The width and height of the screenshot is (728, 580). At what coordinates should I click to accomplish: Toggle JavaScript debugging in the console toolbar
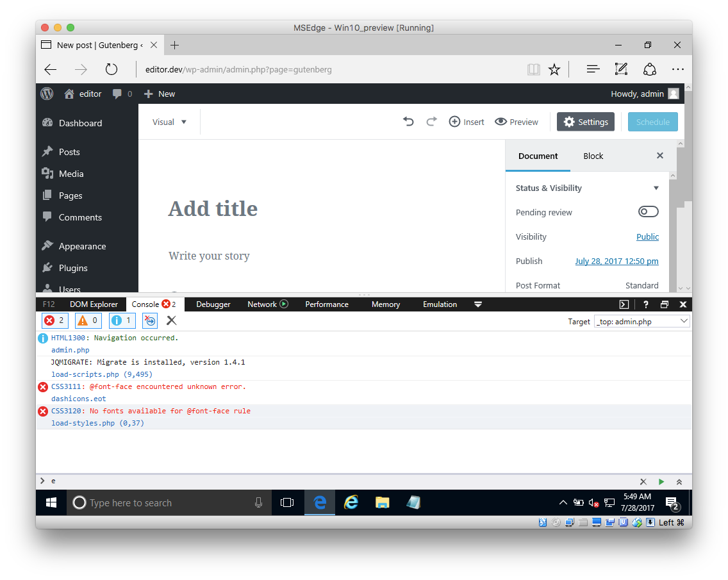(x=150, y=320)
